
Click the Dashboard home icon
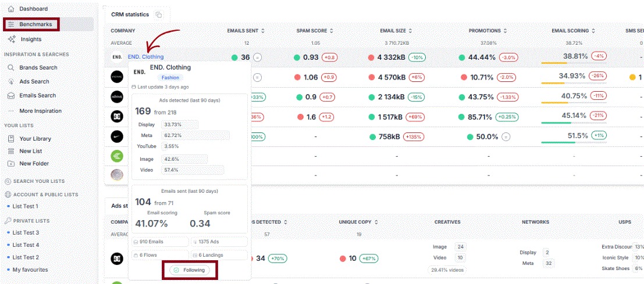point(11,9)
